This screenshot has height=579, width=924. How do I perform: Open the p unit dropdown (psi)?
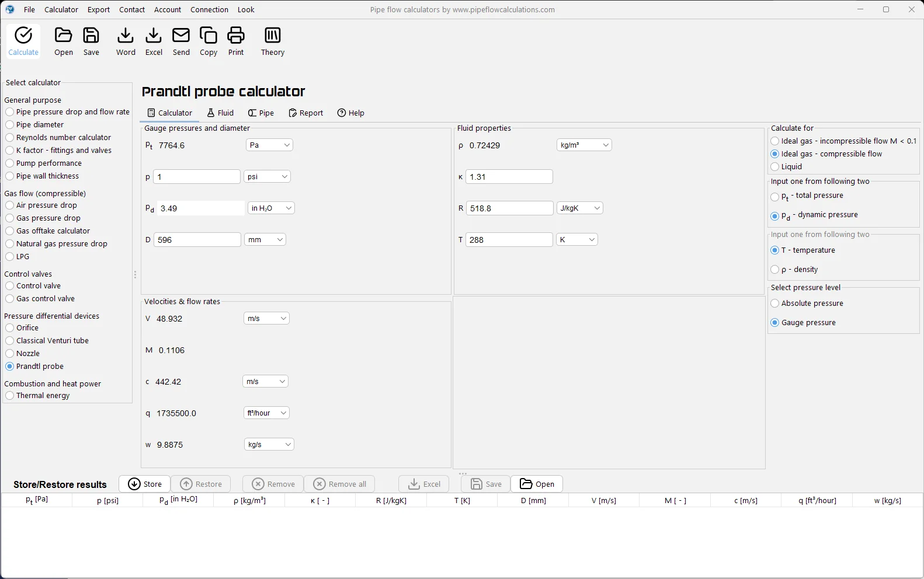[x=267, y=176]
